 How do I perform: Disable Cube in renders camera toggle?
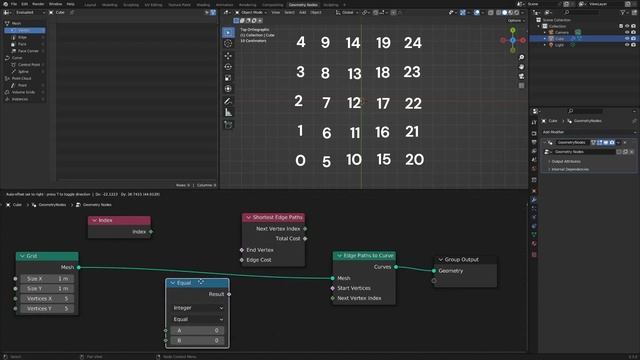(x=633, y=38)
